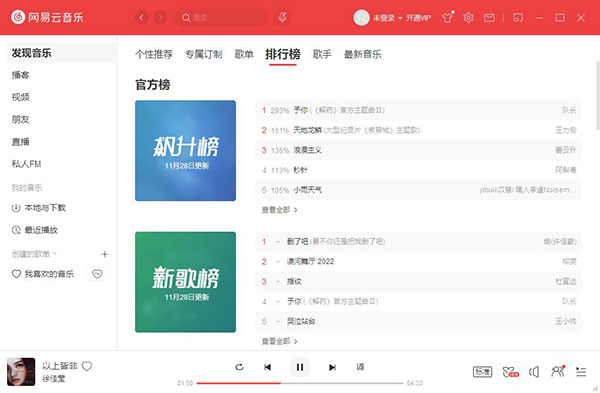Open the listen together icon
The height and width of the screenshot is (393, 600).
tap(558, 371)
